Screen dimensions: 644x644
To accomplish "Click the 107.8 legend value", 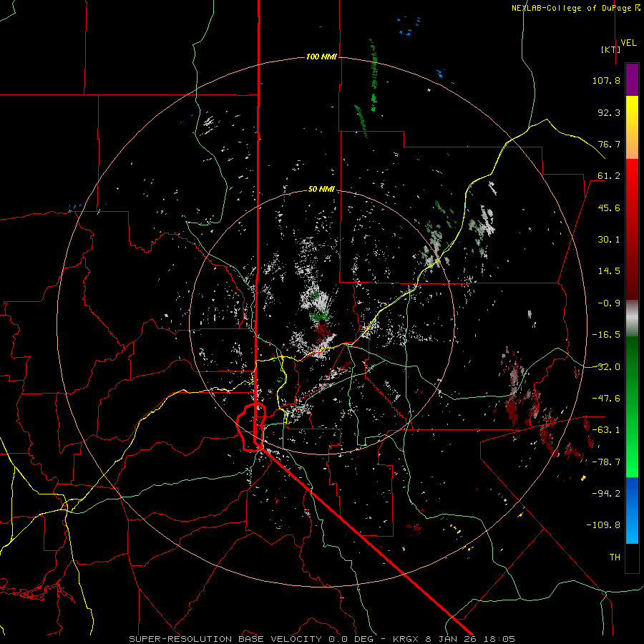I will point(606,80).
